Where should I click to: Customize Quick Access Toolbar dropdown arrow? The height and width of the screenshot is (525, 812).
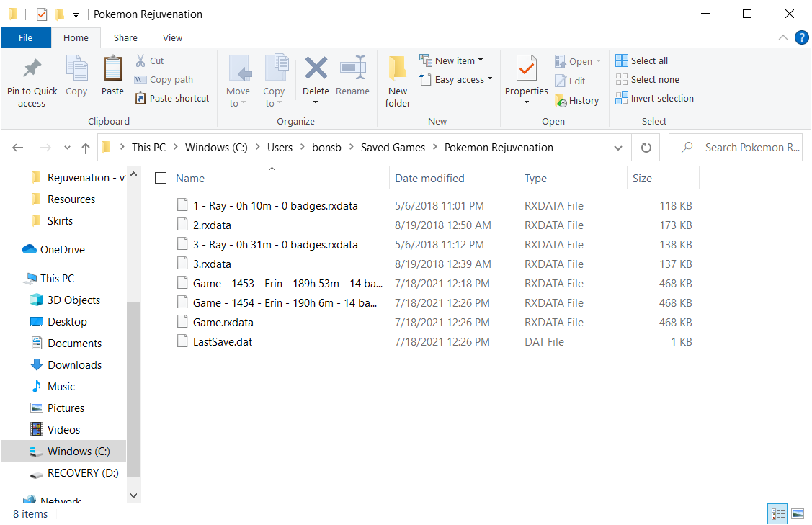pyautogui.click(x=76, y=15)
